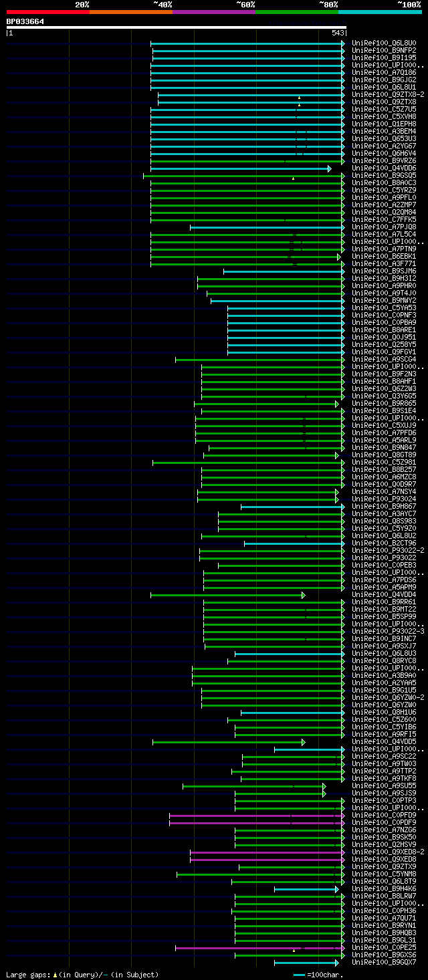Select the UniRef100_P93022-3 label

pos(388,632)
